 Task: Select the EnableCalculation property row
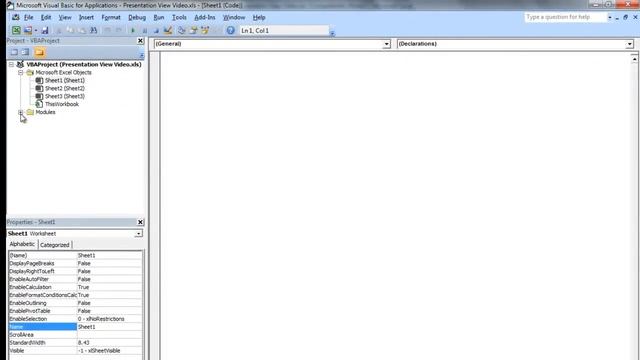[x=76, y=287]
